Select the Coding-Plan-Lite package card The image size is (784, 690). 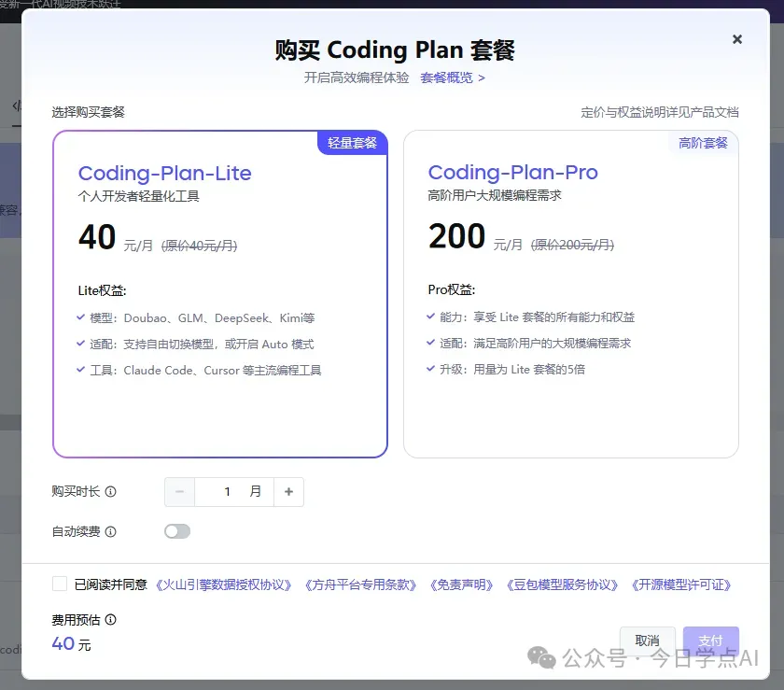pyautogui.click(x=219, y=294)
